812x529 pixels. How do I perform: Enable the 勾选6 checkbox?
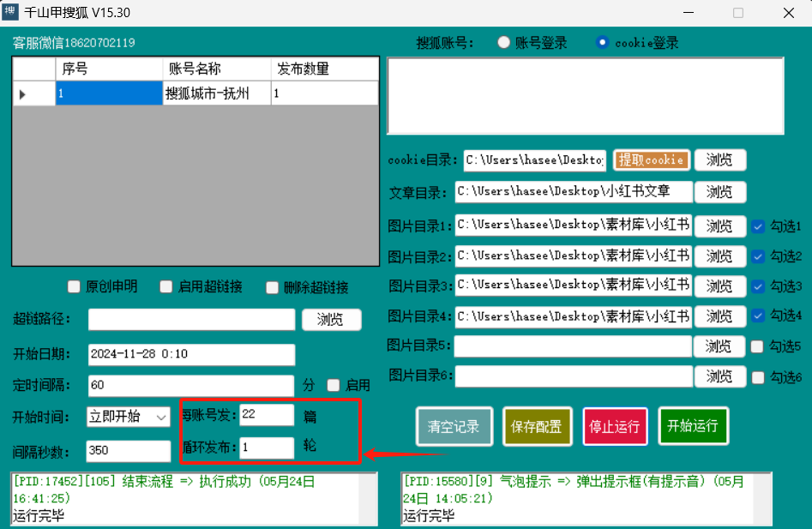click(x=758, y=378)
